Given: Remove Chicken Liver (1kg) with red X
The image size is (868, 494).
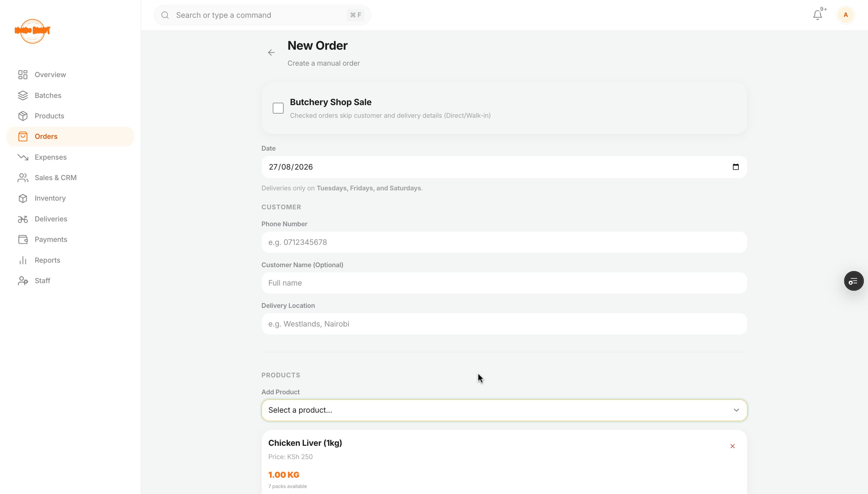Looking at the screenshot, I should click(732, 446).
